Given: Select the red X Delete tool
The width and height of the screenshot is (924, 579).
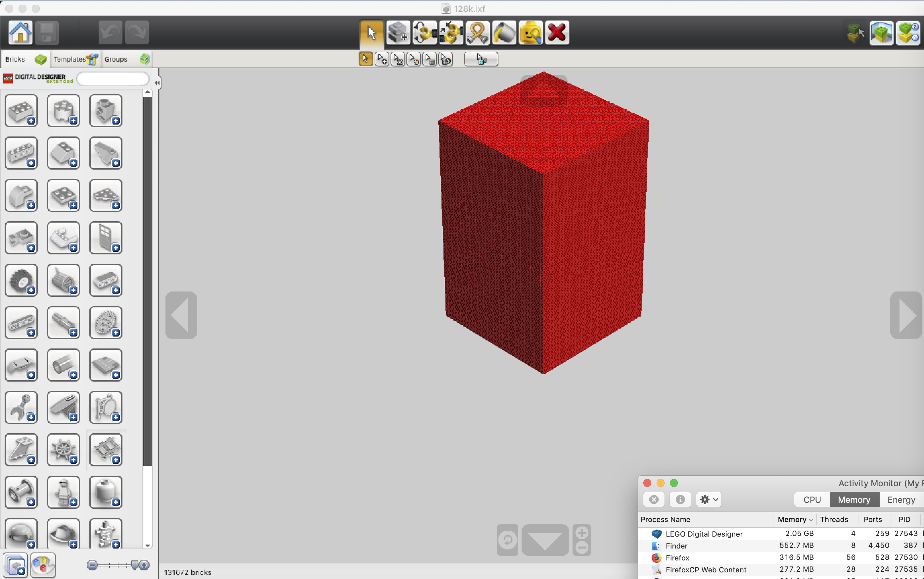Looking at the screenshot, I should click(x=557, y=32).
